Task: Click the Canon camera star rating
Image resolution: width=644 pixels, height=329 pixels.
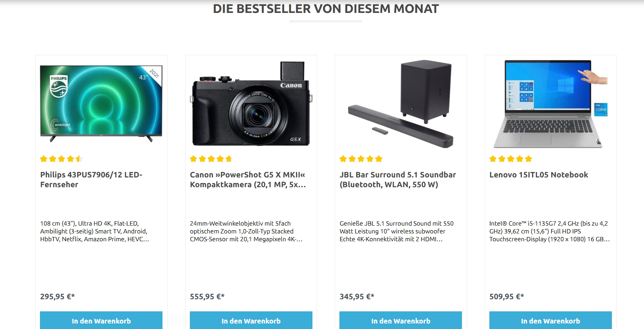Action: point(211,159)
